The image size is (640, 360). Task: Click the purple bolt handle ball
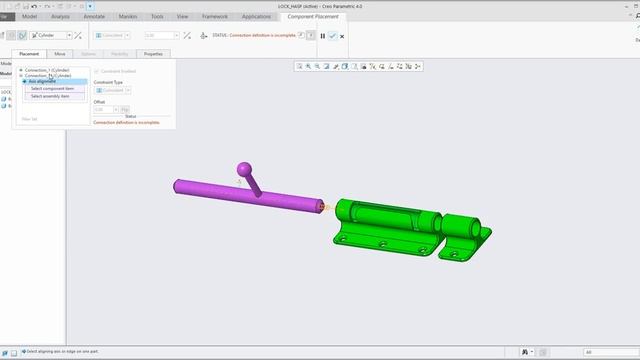pyautogui.click(x=244, y=169)
